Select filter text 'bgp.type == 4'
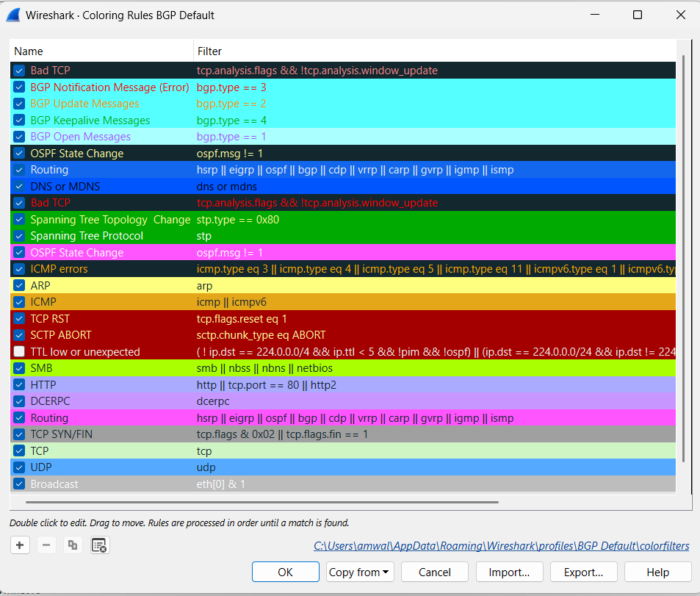700x596 pixels. 231,121
